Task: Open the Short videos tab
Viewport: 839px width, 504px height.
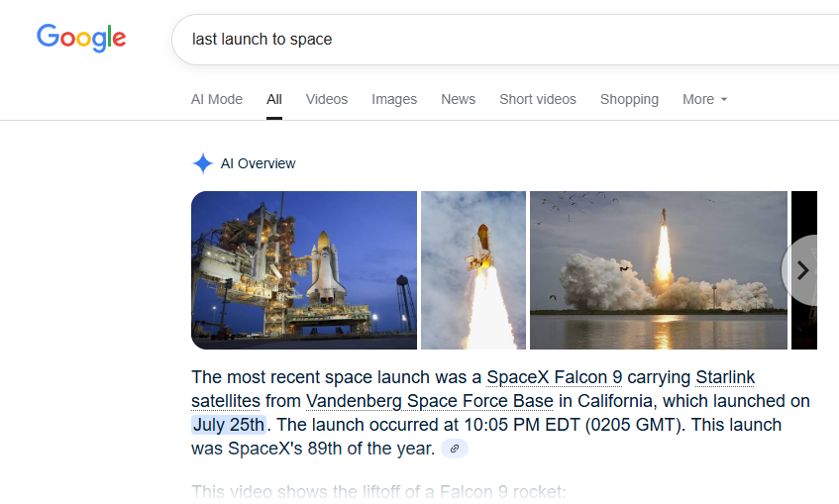Action: point(538,100)
